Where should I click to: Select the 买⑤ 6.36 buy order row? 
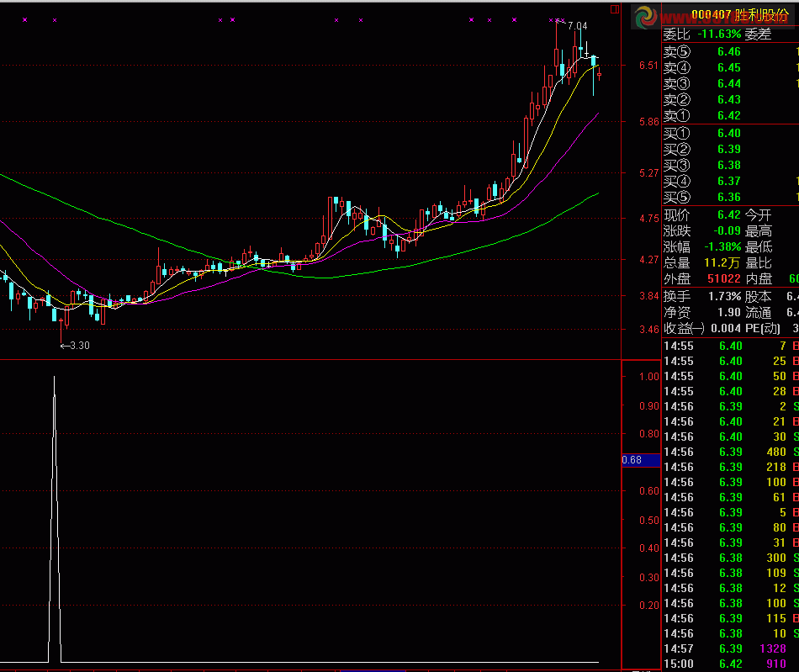(731, 197)
